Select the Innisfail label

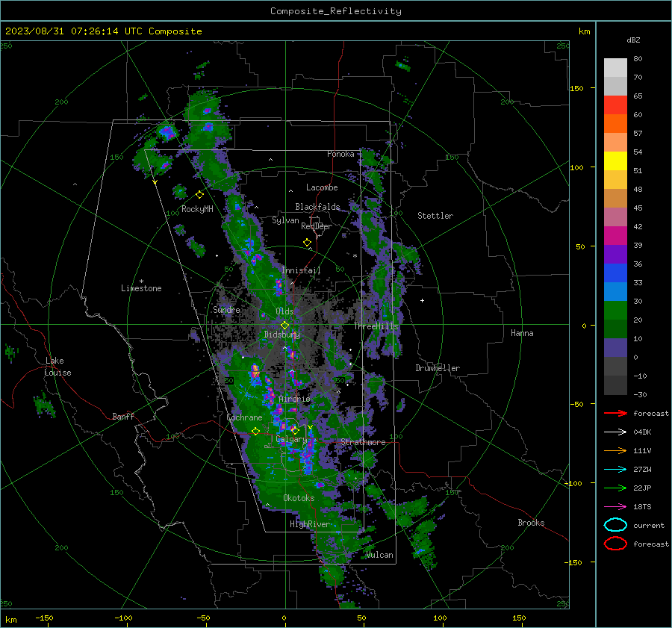[x=301, y=270]
